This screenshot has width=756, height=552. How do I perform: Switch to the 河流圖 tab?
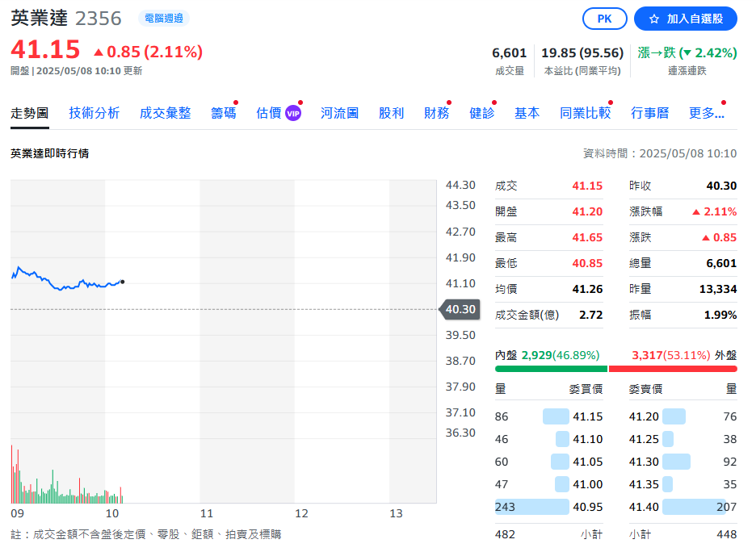pos(340,113)
